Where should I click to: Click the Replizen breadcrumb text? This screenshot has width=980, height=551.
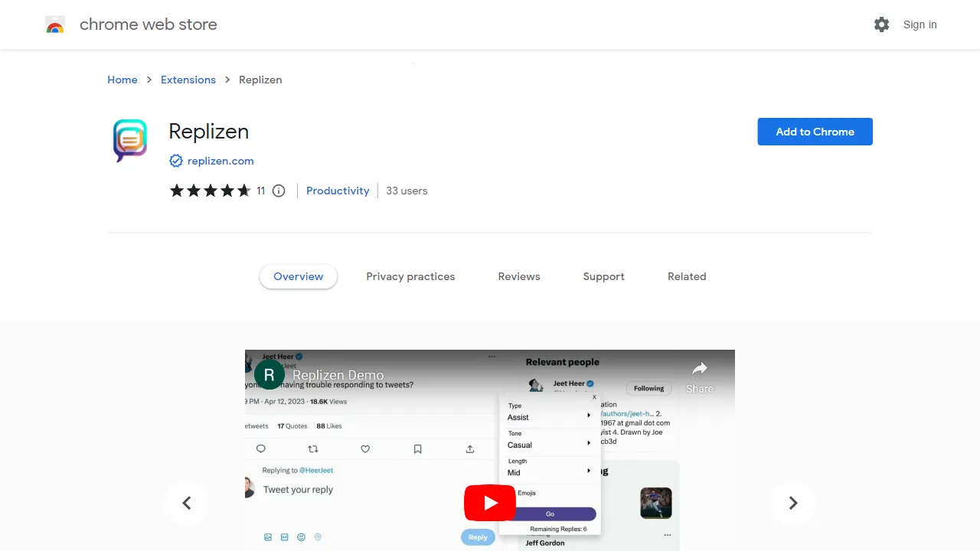point(260,80)
